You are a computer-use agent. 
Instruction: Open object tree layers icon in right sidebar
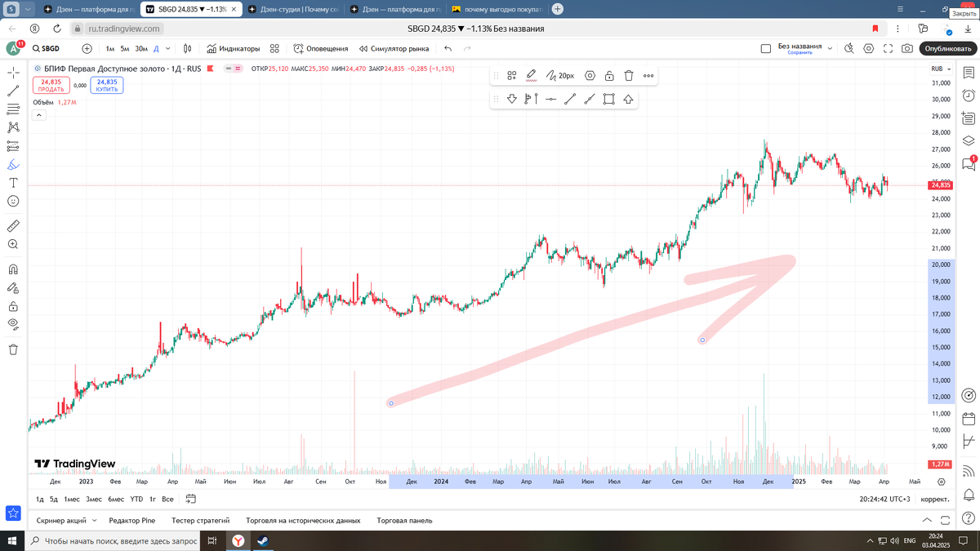pos(969,141)
